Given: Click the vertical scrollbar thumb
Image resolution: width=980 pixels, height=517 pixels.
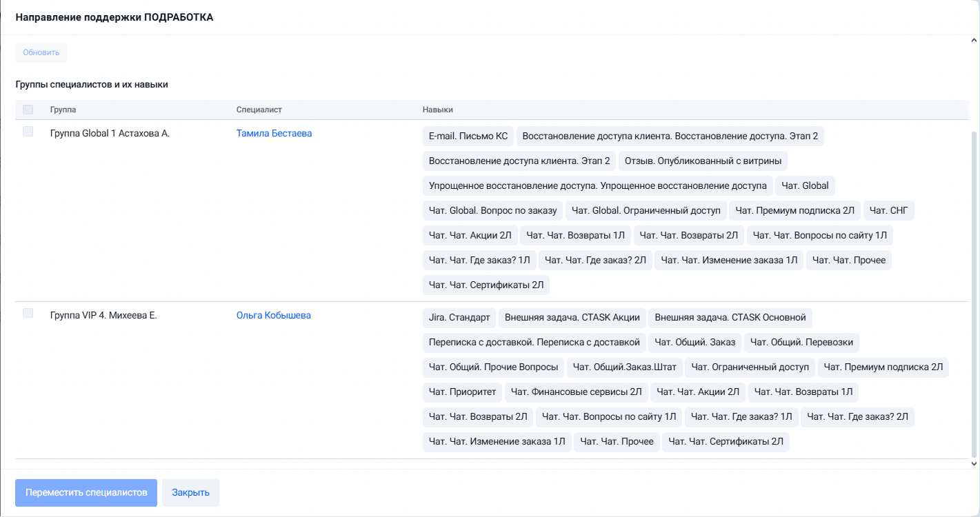Looking at the screenshot, I should point(974,293).
